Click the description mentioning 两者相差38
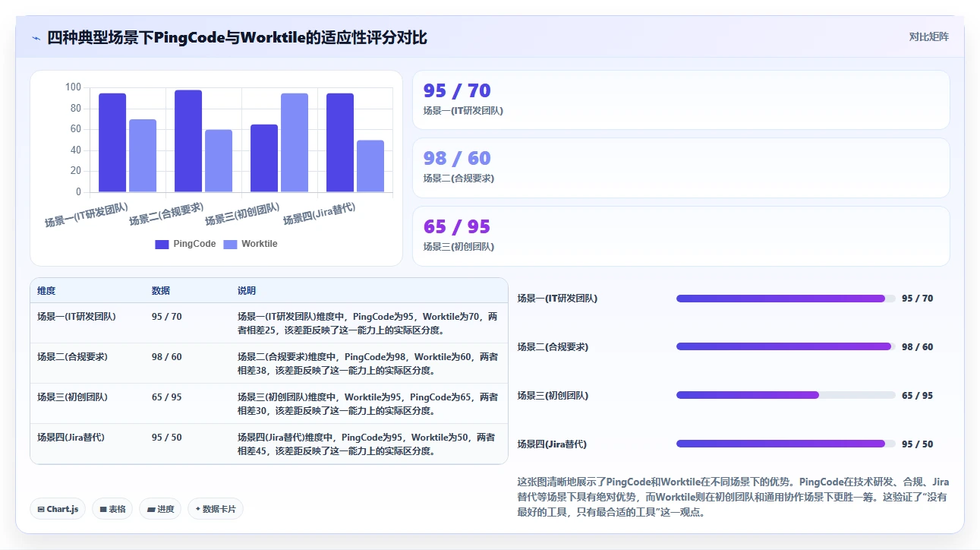980x550 pixels. (x=368, y=364)
